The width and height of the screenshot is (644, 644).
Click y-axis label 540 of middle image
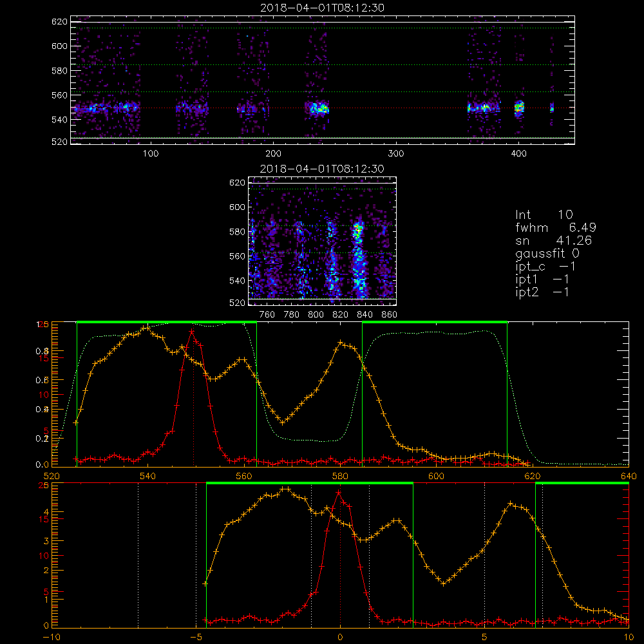point(237,281)
